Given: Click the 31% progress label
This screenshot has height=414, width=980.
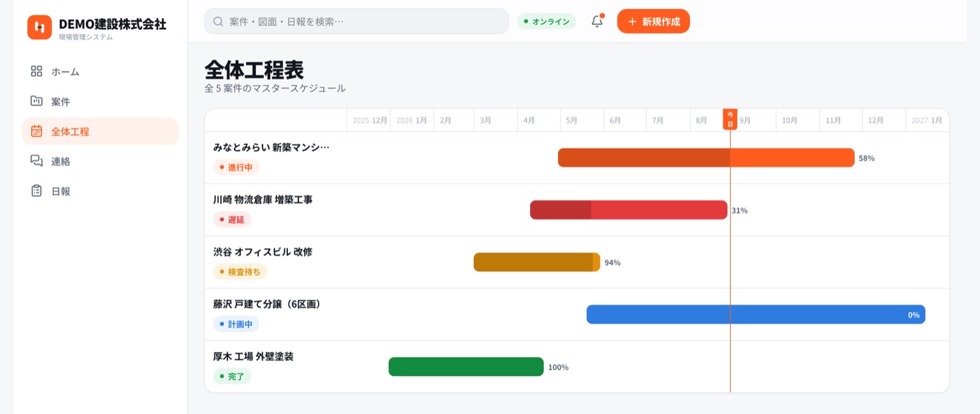Looking at the screenshot, I should 739,211.
